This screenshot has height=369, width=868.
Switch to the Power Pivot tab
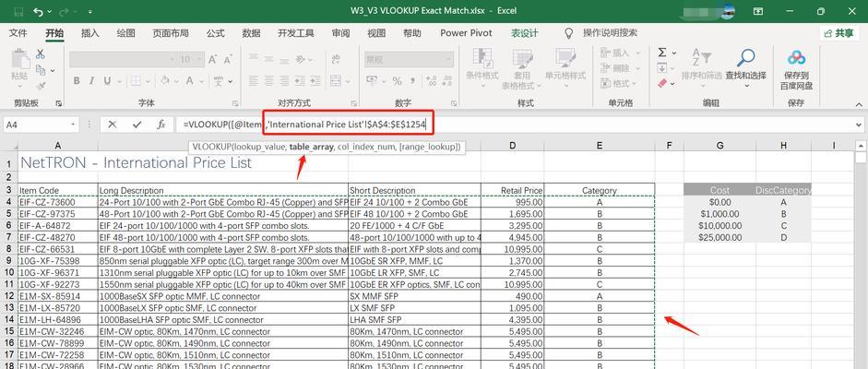[466, 33]
